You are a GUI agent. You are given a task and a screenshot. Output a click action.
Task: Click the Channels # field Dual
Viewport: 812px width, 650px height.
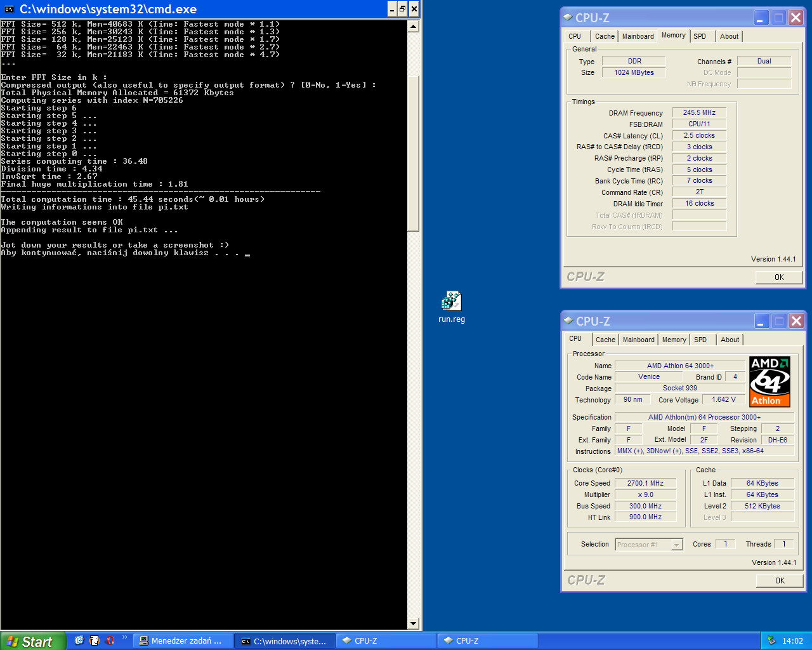pyautogui.click(x=764, y=61)
